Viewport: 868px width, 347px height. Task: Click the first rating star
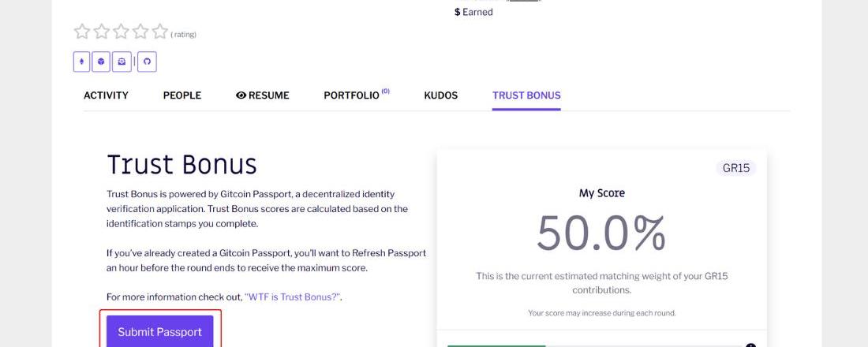tap(82, 32)
